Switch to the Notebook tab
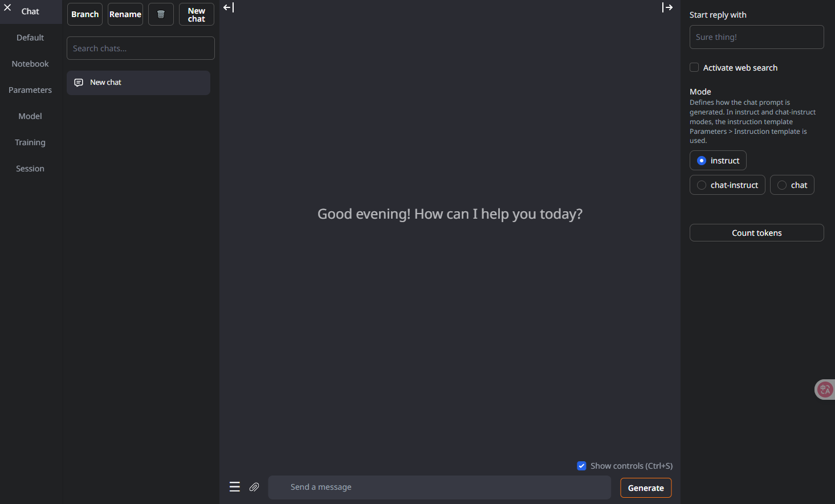 coord(30,64)
